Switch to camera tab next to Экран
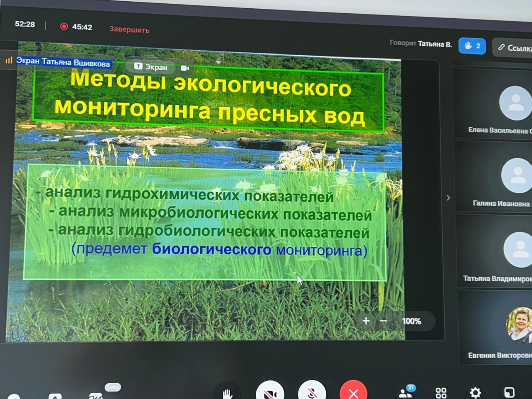Image resolution: width=532 pixels, height=399 pixels. tap(185, 68)
